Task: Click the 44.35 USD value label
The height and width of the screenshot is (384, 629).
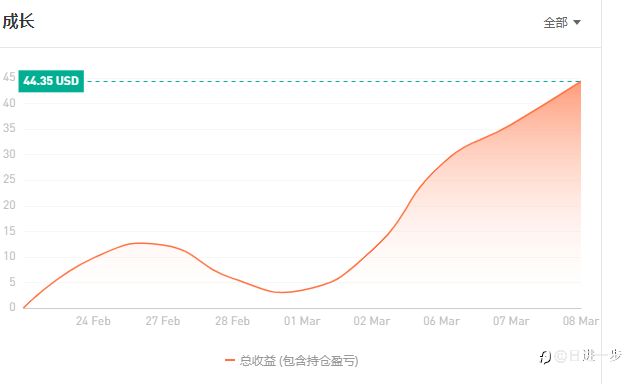Action: (51, 81)
